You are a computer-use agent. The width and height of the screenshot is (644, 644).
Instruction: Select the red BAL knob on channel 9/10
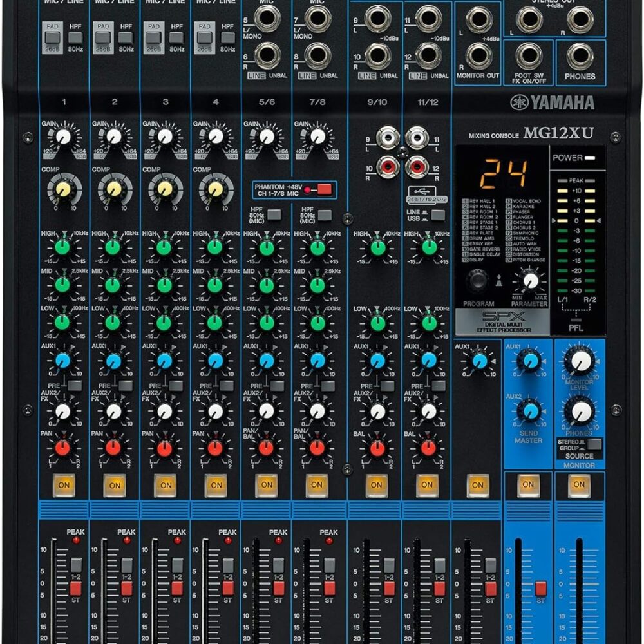[377, 448]
